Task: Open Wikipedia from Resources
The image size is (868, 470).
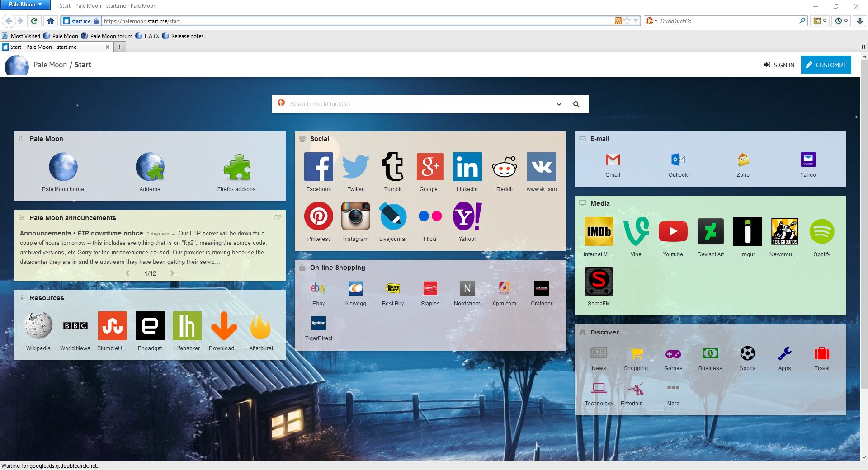Action: pos(38,325)
